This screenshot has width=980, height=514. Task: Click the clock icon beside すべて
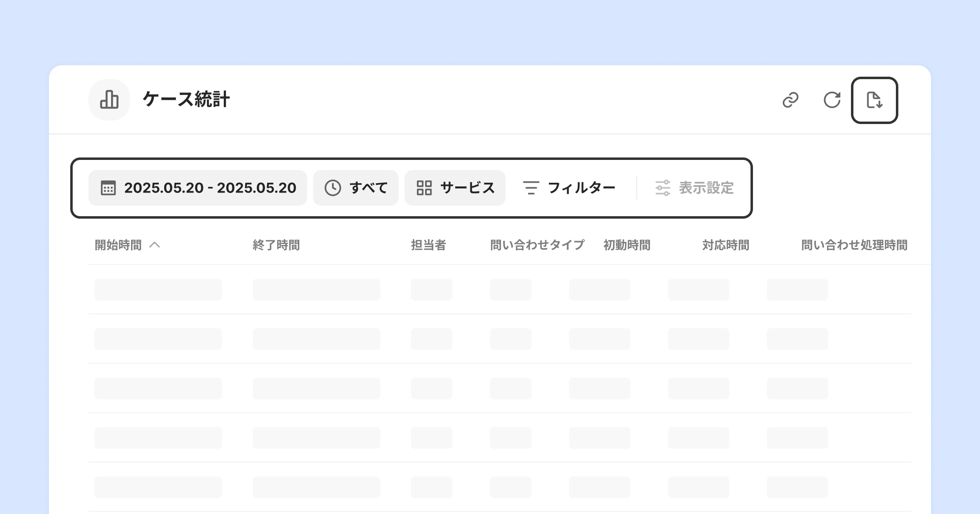(x=333, y=188)
